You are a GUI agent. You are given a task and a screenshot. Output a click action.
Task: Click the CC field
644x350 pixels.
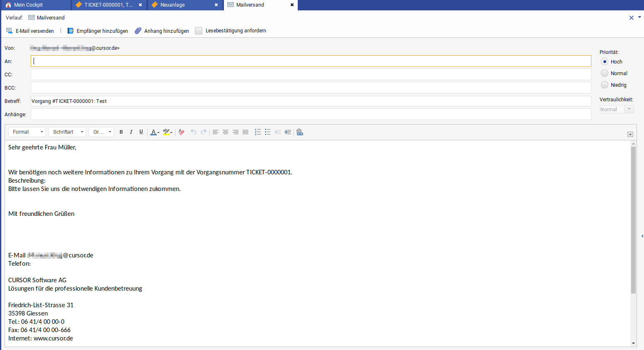coord(311,74)
